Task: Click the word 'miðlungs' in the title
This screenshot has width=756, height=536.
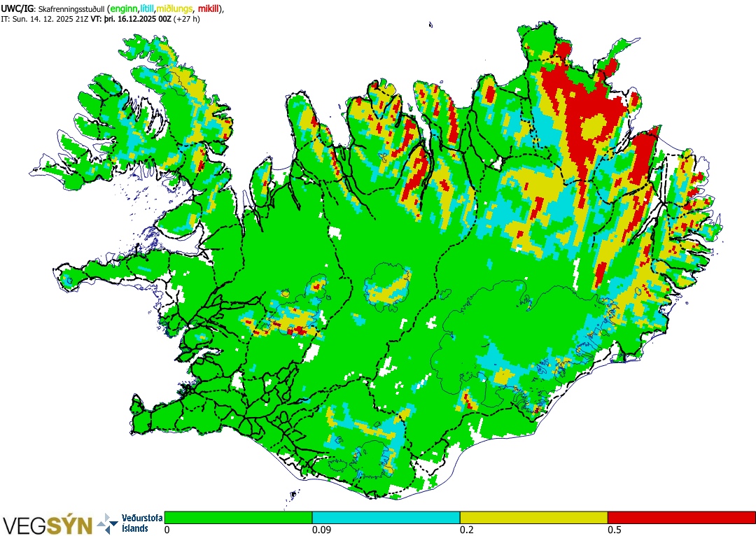Action: (174, 8)
